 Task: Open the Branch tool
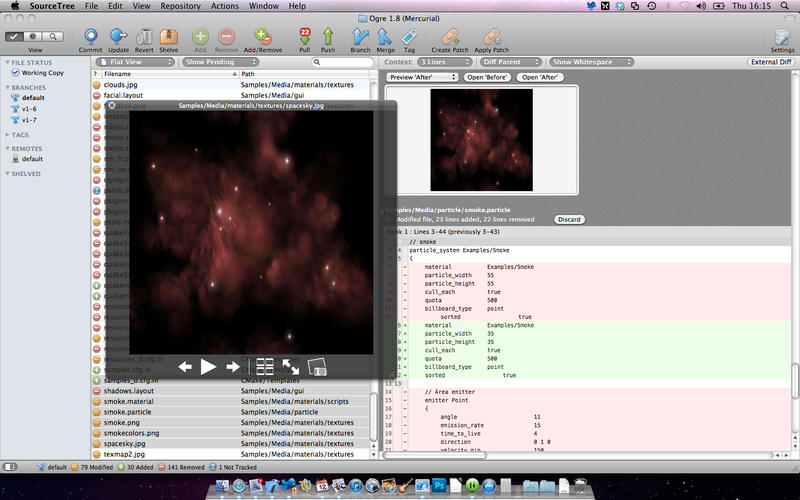pos(360,37)
